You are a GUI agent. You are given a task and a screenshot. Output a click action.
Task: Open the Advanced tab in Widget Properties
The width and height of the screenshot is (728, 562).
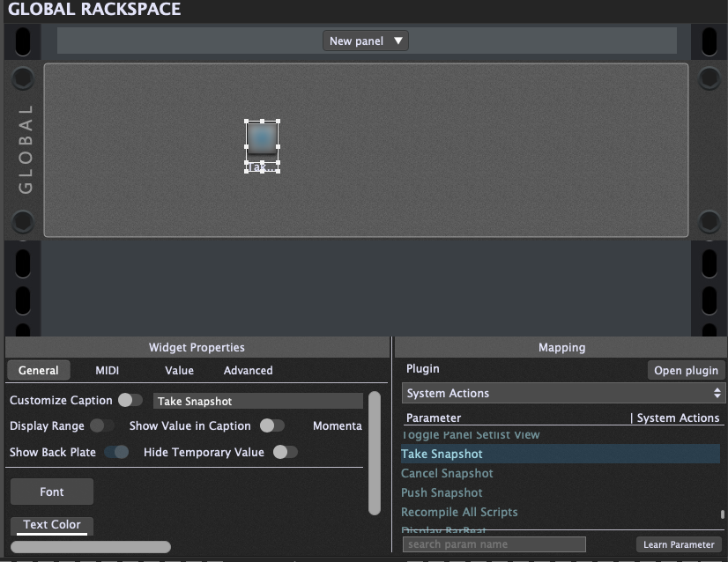(x=248, y=371)
